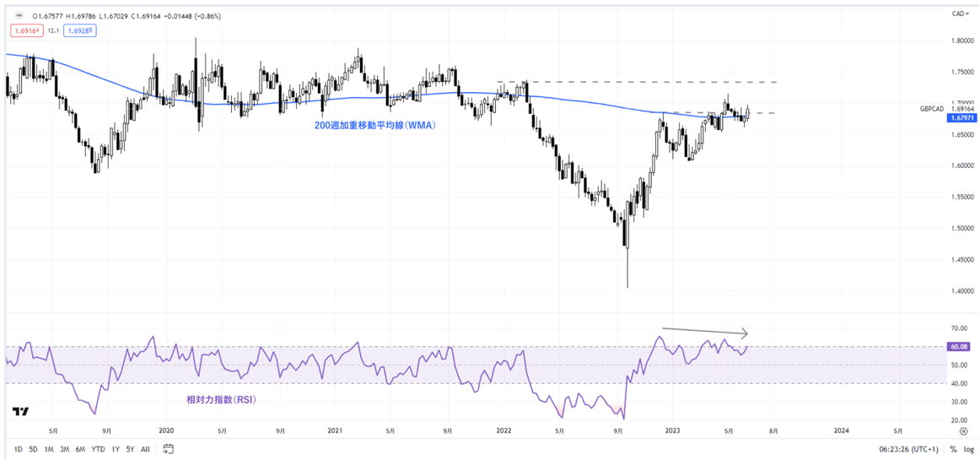Select the All time range
Screen dimensions: 980x471
[x=145, y=449]
